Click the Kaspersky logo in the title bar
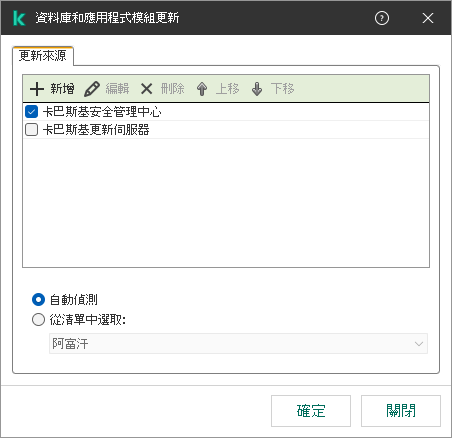This screenshot has height=438, width=452. click(x=19, y=18)
